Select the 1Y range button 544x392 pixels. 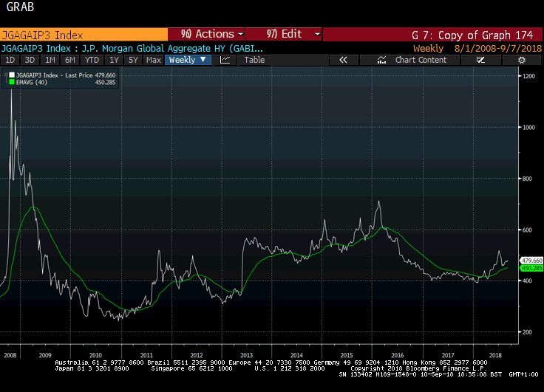114,60
